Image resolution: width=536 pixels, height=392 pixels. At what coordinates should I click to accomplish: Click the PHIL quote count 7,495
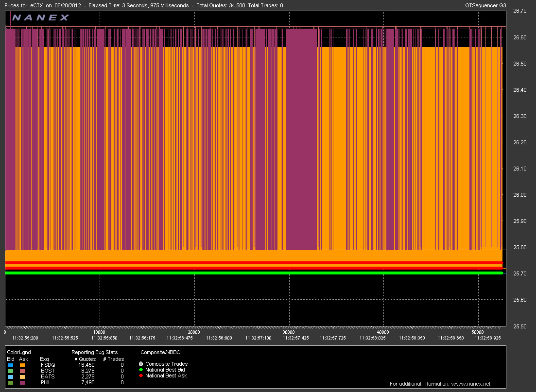coord(88,382)
